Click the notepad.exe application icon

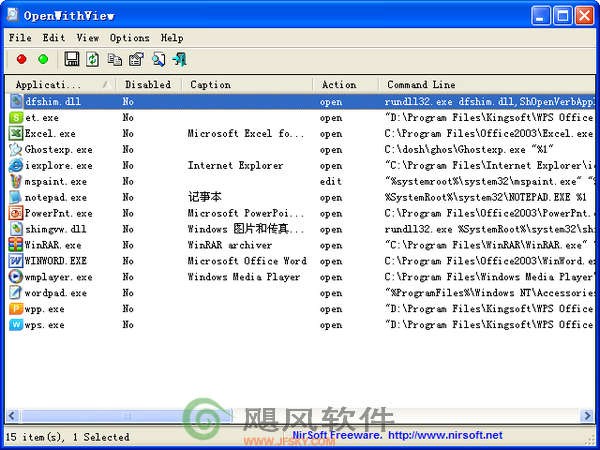click(x=16, y=197)
